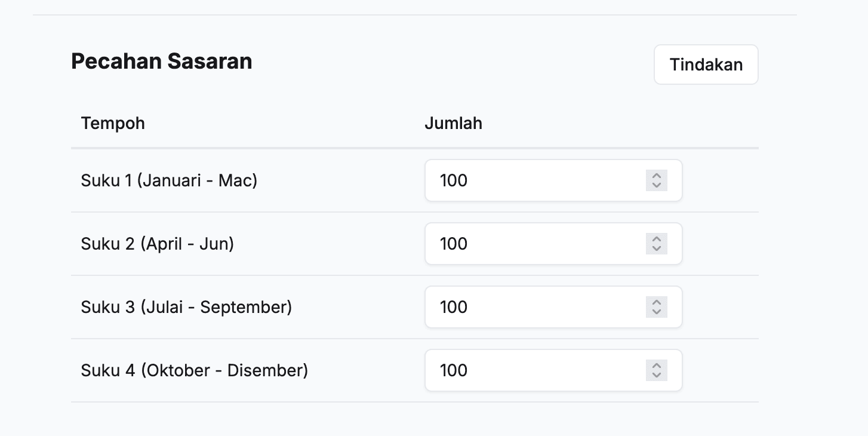The height and width of the screenshot is (436, 868).
Task: Click the Tempoh column header
Action: pos(113,124)
